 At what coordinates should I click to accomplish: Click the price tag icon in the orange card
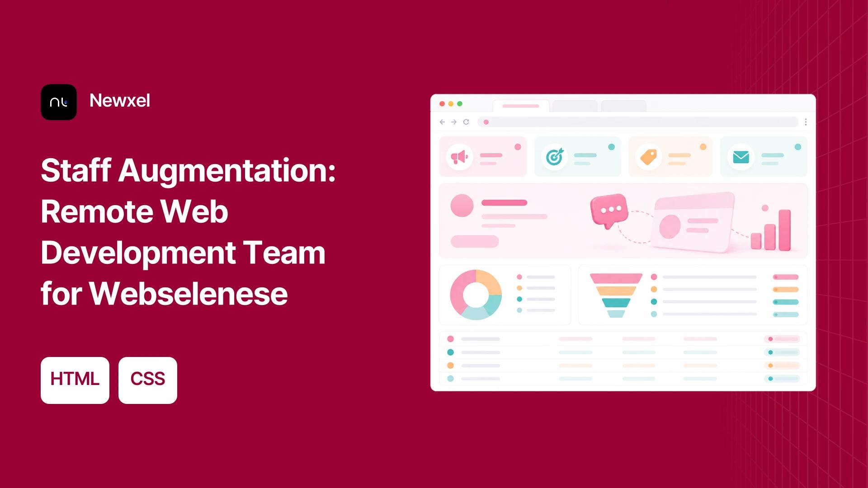[x=649, y=157]
